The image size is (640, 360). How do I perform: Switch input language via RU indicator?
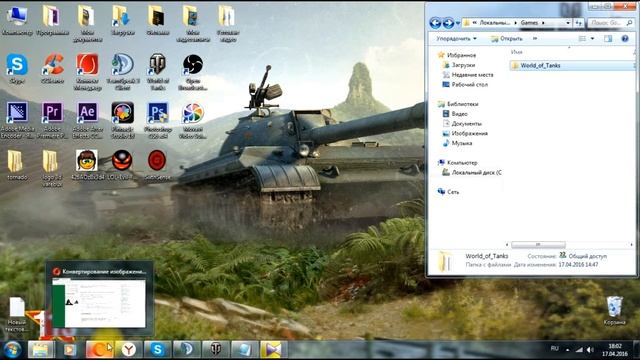coord(554,349)
